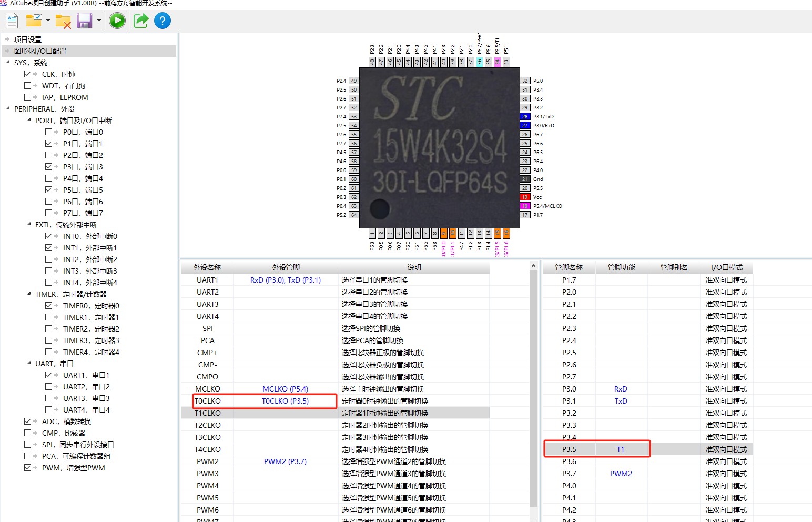Select pin 26 P6.7 on chip

pos(525,135)
